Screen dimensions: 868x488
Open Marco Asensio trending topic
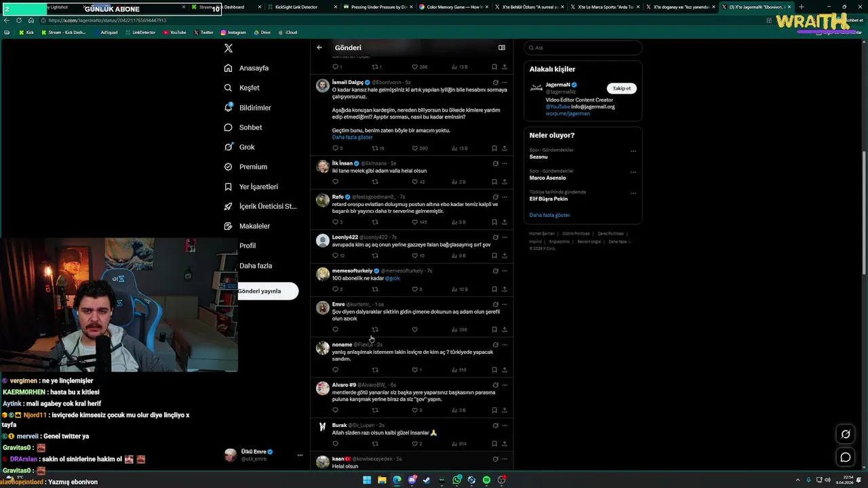coord(547,178)
